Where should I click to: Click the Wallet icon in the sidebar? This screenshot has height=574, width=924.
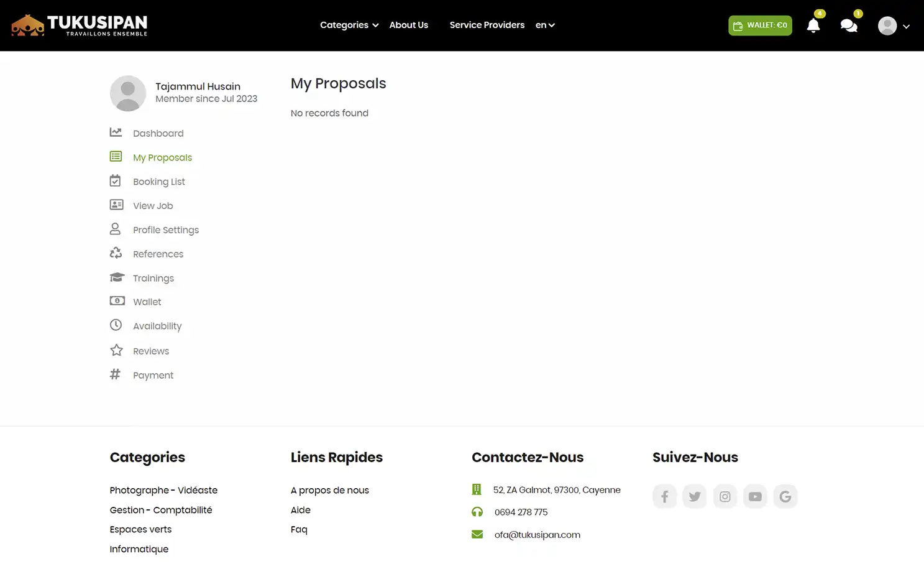pos(117,300)
